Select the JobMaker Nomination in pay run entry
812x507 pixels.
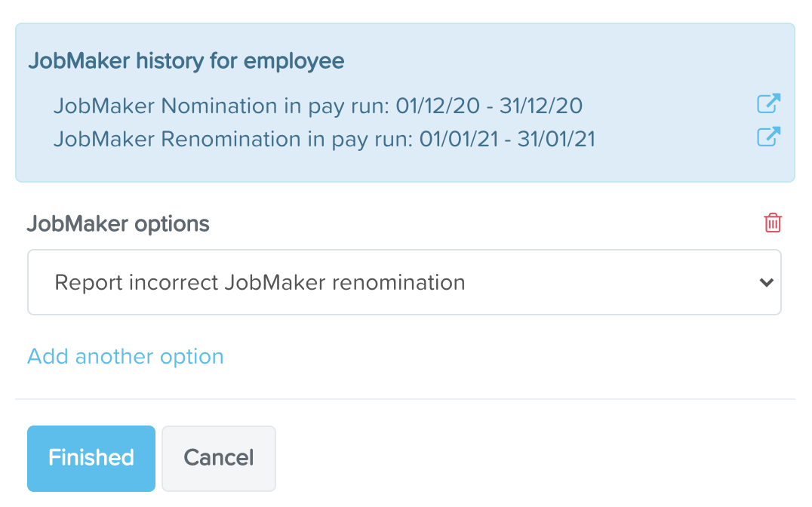click(318, 106)
